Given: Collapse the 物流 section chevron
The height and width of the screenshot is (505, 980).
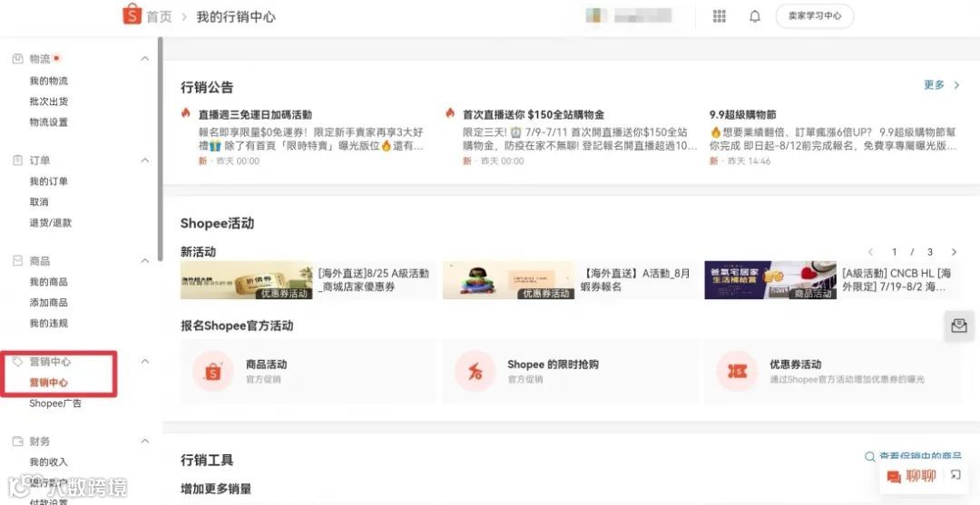Looking at the screenshot, I should point(145,59).
